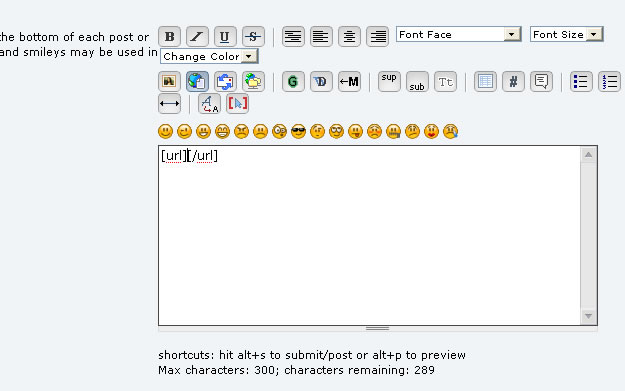The width and height of the screenshot is (625, 391).
Task: Insert marquee move tag
Action: [349, 82]
